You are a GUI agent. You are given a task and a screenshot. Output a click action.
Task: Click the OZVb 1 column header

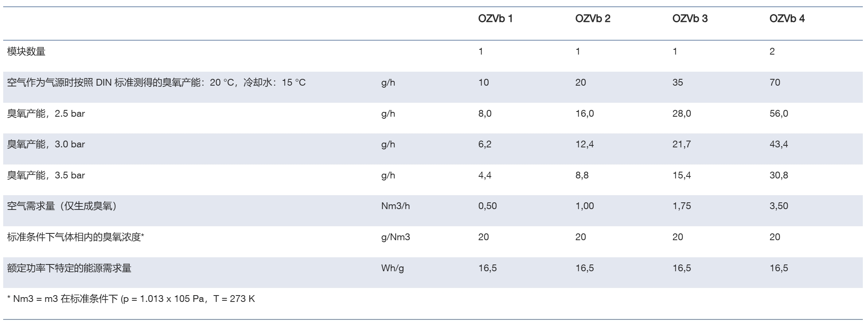click(x=495, y=19)
